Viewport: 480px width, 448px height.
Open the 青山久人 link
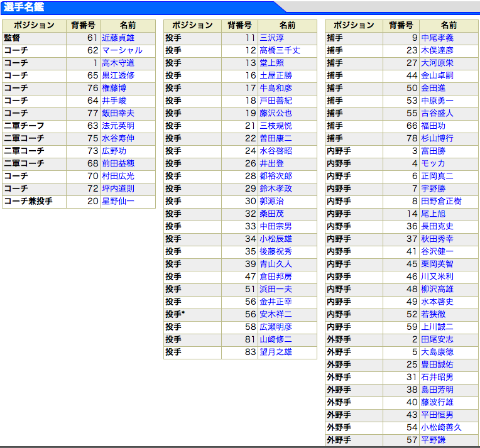click(276, 264)
